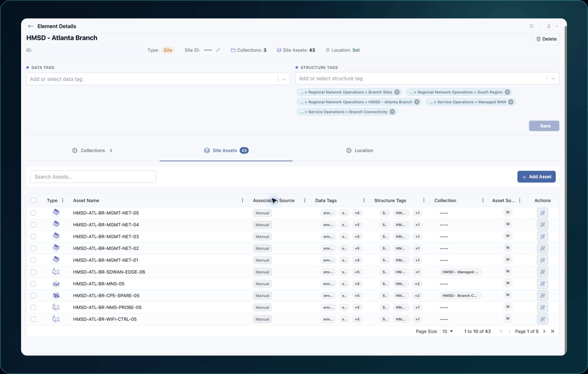Check the box for HMSD-ATL-BR-MGMT-NET-05
Screen dimensions: 588x374
point(33,213)
